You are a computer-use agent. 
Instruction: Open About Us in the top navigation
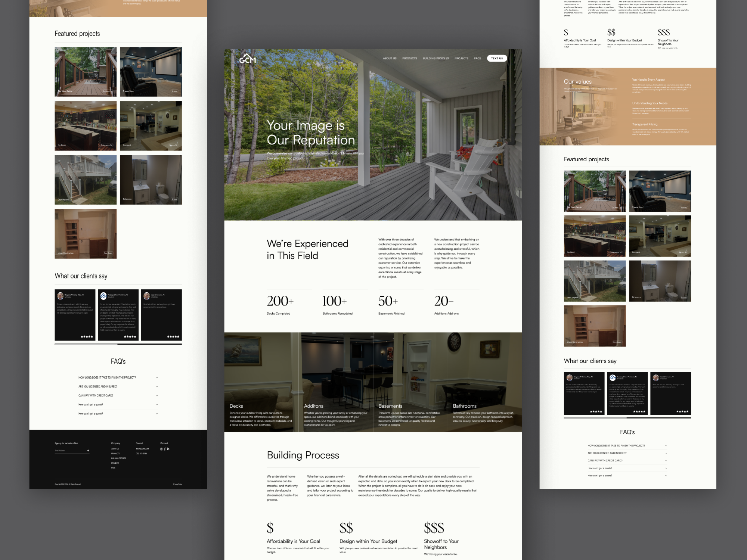pyautogui.click(x=390, y=59)
